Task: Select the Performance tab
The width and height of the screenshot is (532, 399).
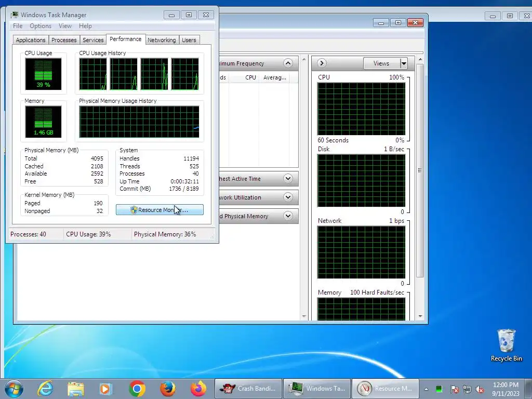Action: coord(126,39)
